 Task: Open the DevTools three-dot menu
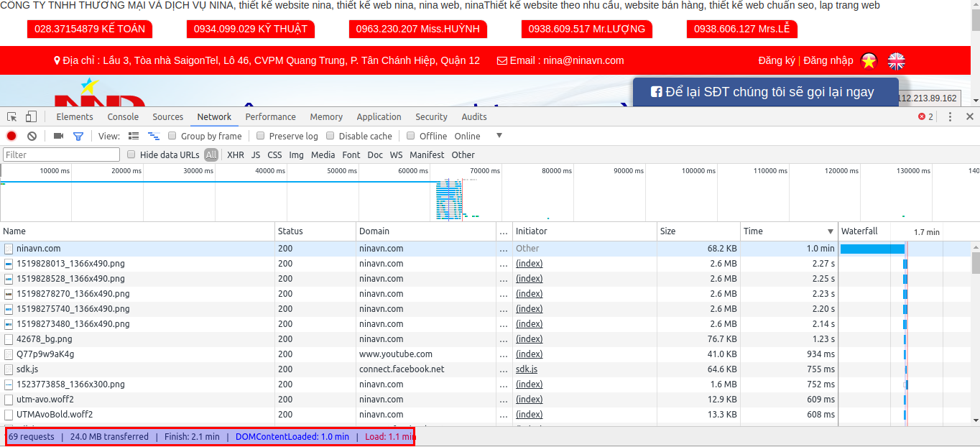pos(950,116)
